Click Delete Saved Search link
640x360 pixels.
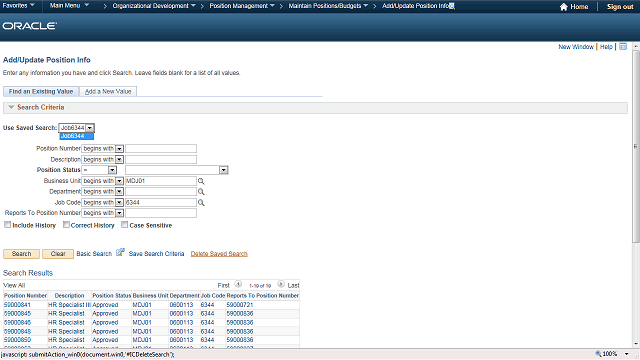tap(219, 254)
